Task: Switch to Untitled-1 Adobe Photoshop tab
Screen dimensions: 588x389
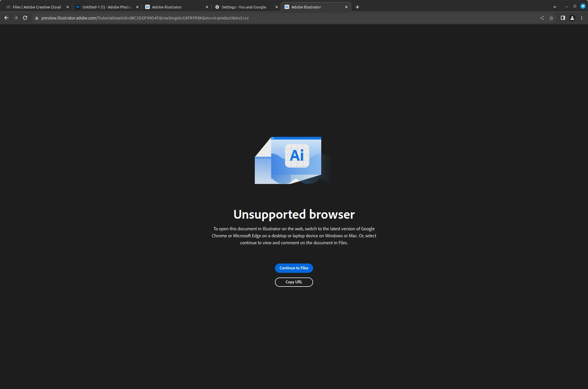Action: (107, 7)
